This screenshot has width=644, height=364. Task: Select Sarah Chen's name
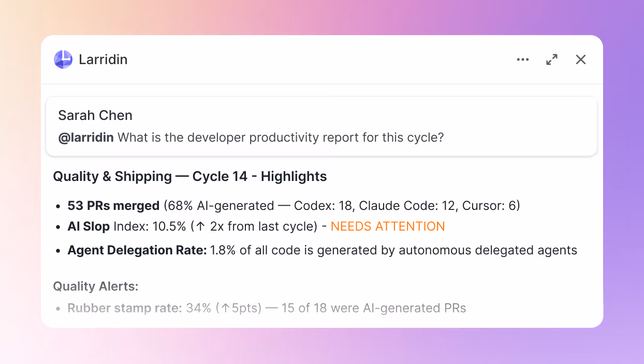pyautogui.click(x=95, y=115)
